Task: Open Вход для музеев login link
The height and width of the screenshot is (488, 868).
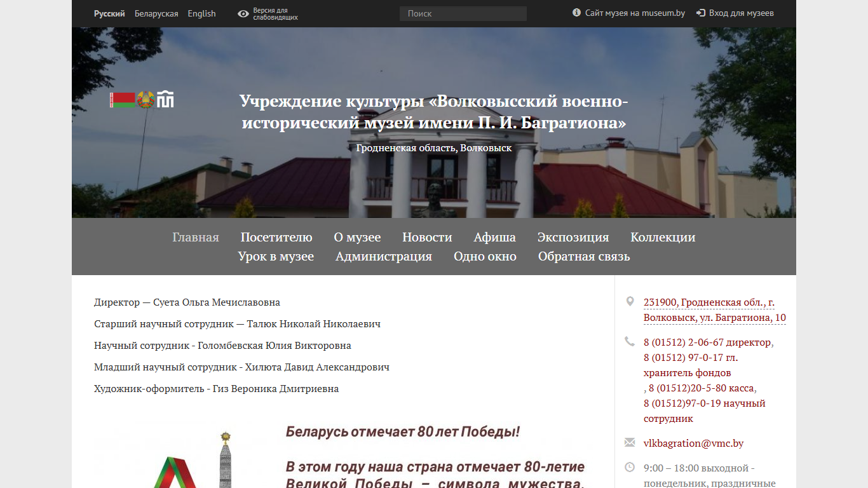Action: [x=741, y=13]
